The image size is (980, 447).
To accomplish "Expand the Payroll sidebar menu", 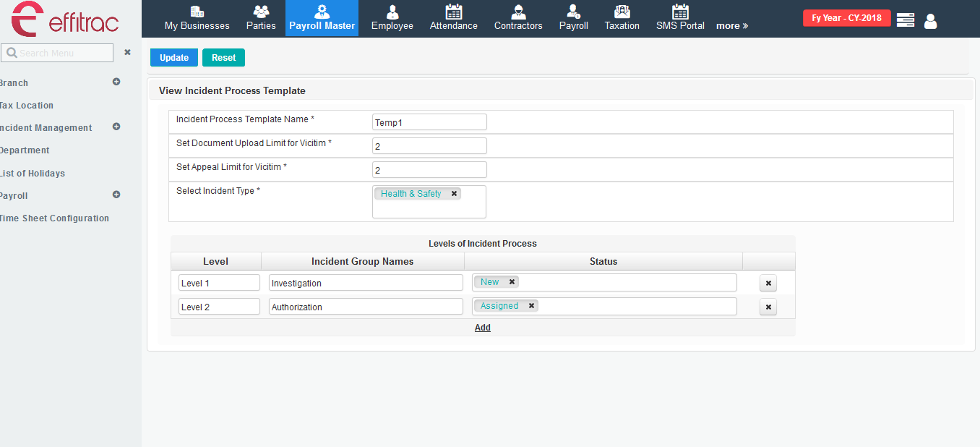I will (x=116, y=195).
